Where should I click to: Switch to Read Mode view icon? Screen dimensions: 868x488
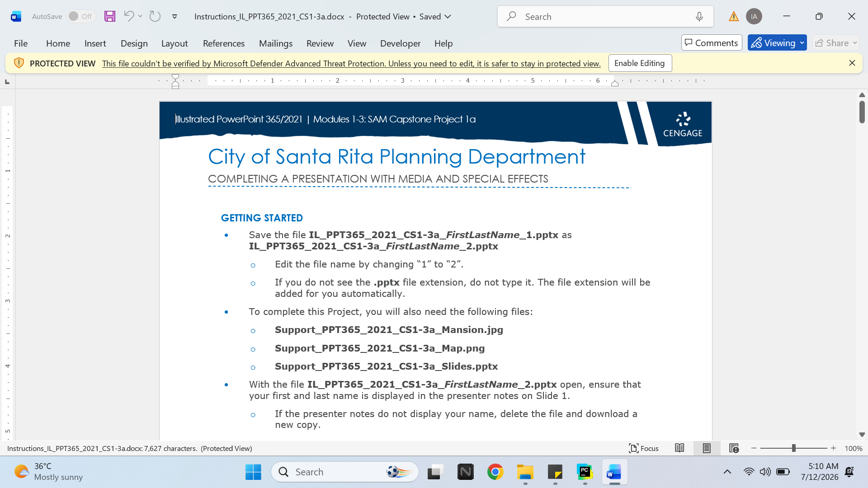tap(679, 448)
